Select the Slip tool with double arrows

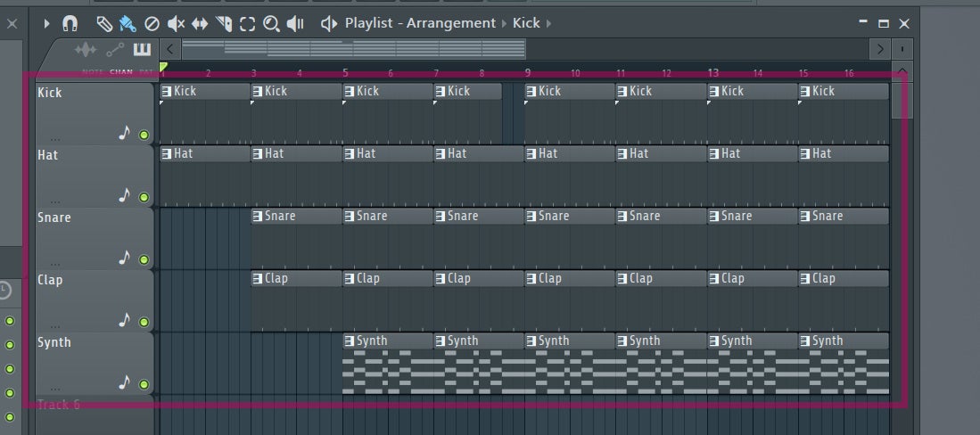[x=200, y=24]
